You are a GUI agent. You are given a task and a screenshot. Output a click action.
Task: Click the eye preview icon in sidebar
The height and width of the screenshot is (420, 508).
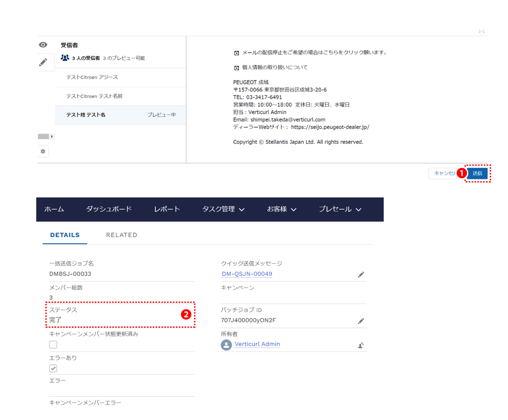click(43, 45)
